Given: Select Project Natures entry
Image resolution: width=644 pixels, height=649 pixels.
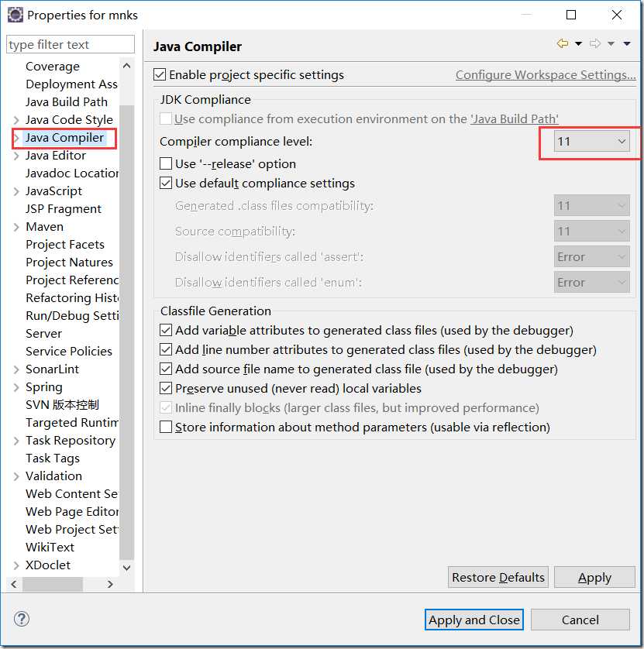Looking at the screenshot, I should click(x=69, y=262).
